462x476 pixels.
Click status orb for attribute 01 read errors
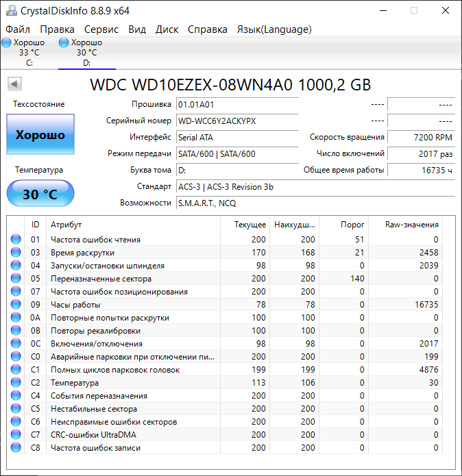[x=16, y=239]
